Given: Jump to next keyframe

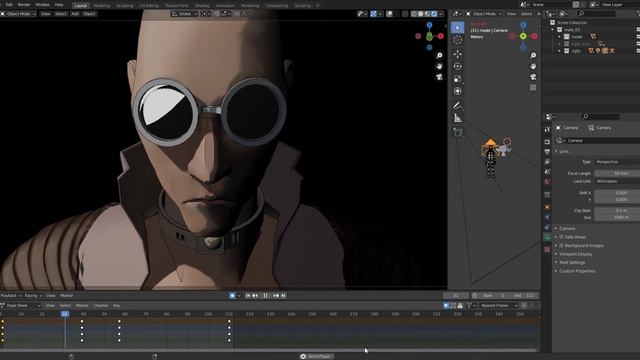Looking at the screenshot, I should (x=276, y=296).
